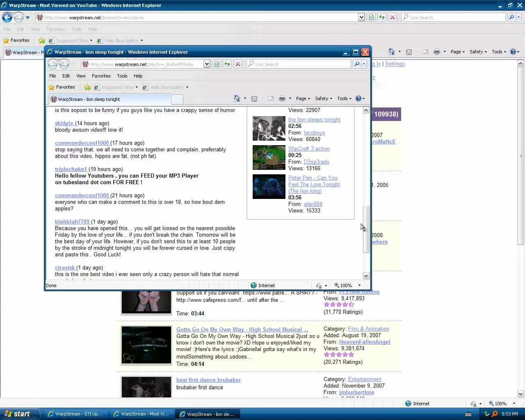This screenshot has width=525, height=420.
Task: Click the Back arrow in the background Most Viewed window
Action: (x=7, y=18)
